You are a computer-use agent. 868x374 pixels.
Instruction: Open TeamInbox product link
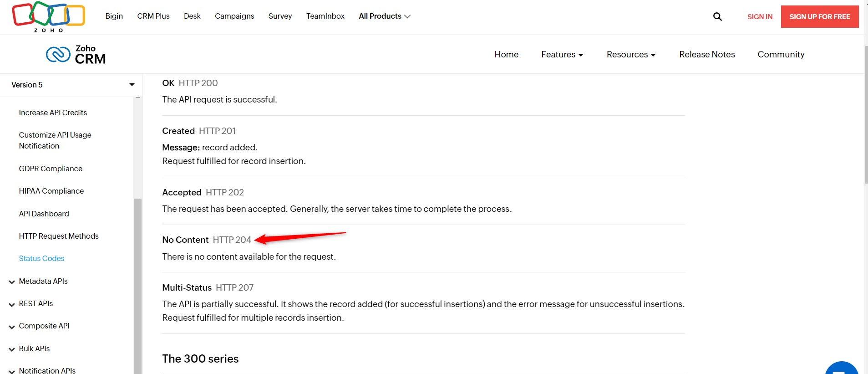pyautogui.click(x=325, y=16)
